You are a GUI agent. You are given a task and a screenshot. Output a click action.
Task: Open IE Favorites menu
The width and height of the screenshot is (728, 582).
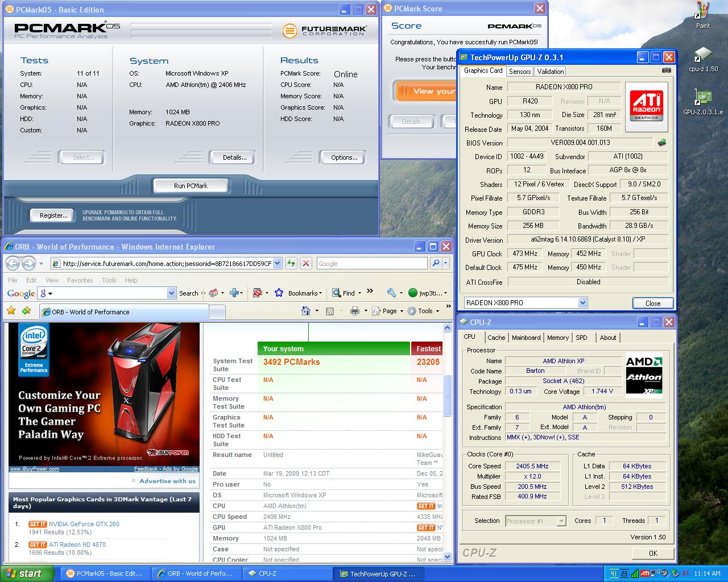coord(80,280)
